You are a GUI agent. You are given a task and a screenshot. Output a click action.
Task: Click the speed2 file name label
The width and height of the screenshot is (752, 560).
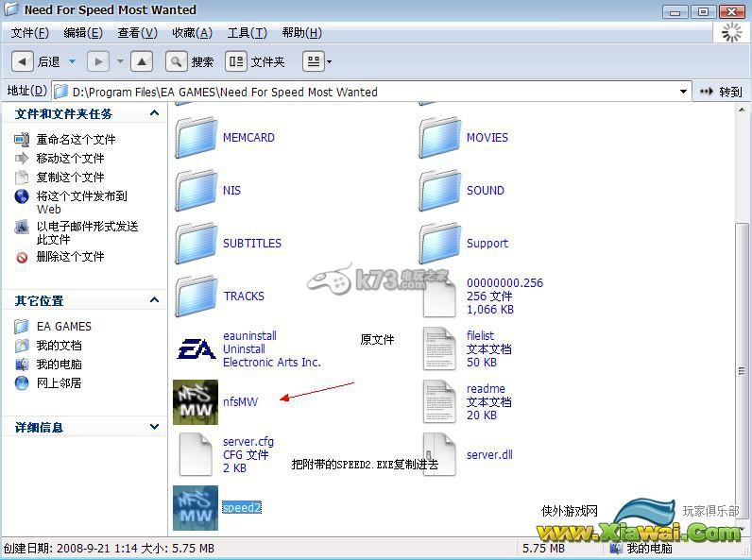tap(242, 508)
